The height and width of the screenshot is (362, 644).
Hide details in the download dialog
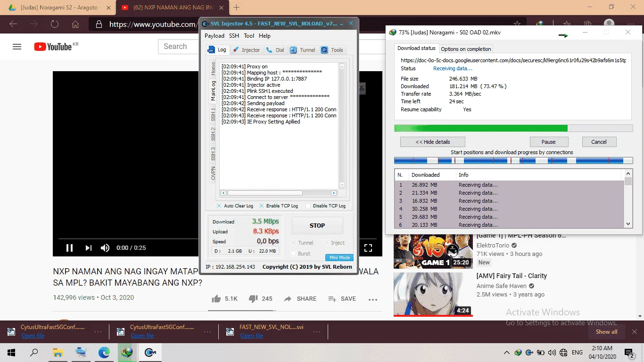click(433, 142)
